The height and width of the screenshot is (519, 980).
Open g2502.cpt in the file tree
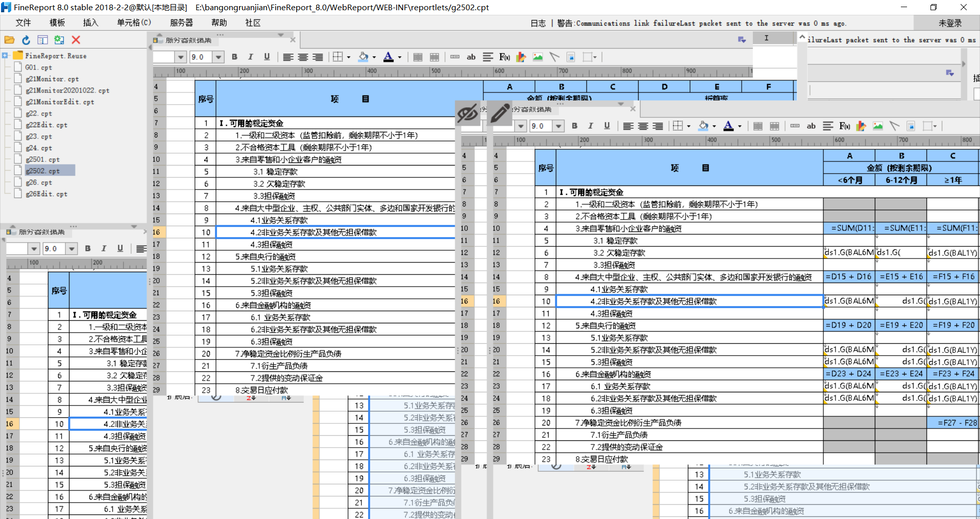43,171
